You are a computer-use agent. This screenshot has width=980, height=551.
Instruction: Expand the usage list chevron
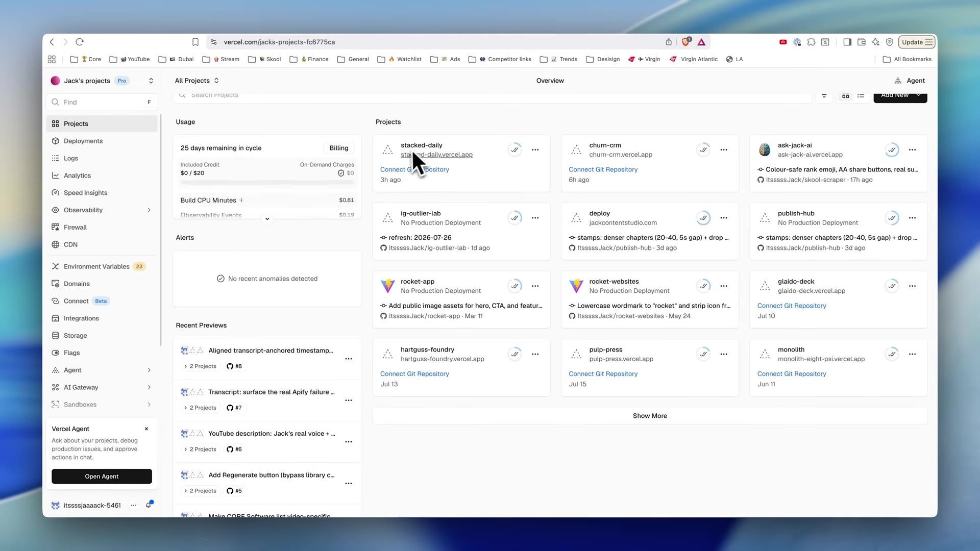click(267, 219)
